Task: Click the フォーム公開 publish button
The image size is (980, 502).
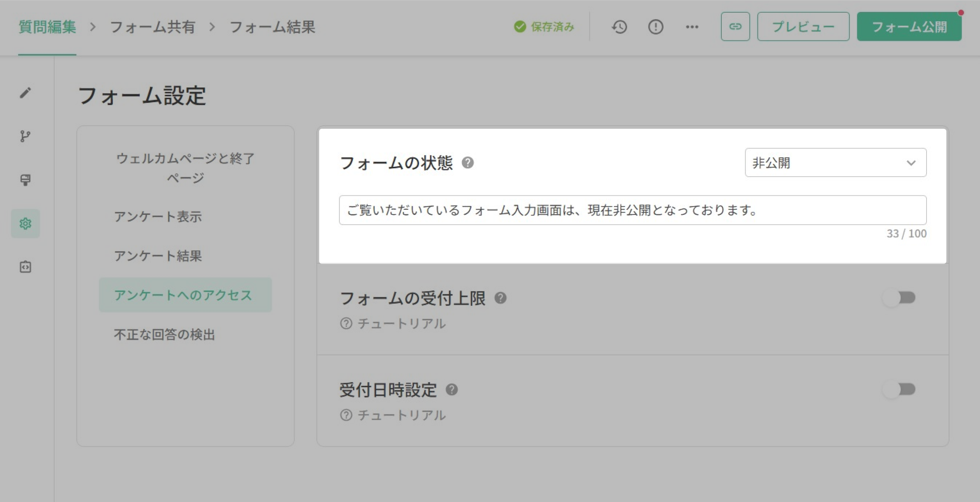Action: pyautogui.click(x=909, y=27)
